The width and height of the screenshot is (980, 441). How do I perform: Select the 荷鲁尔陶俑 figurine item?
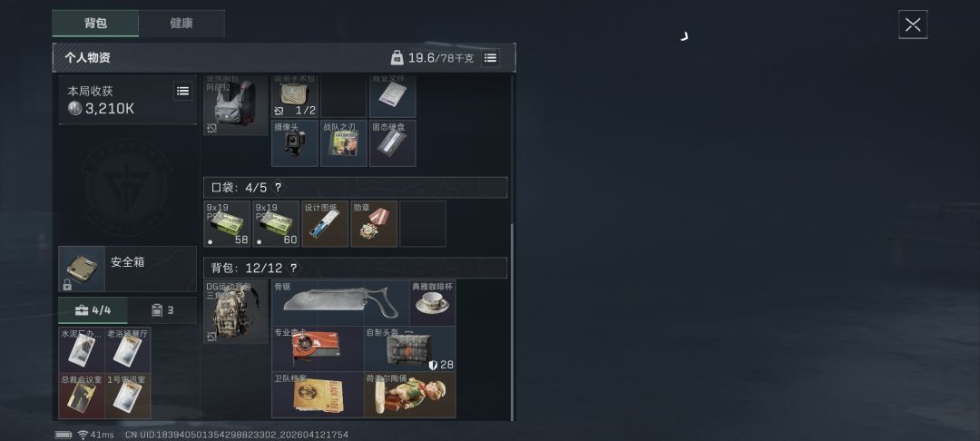(410, 396)
